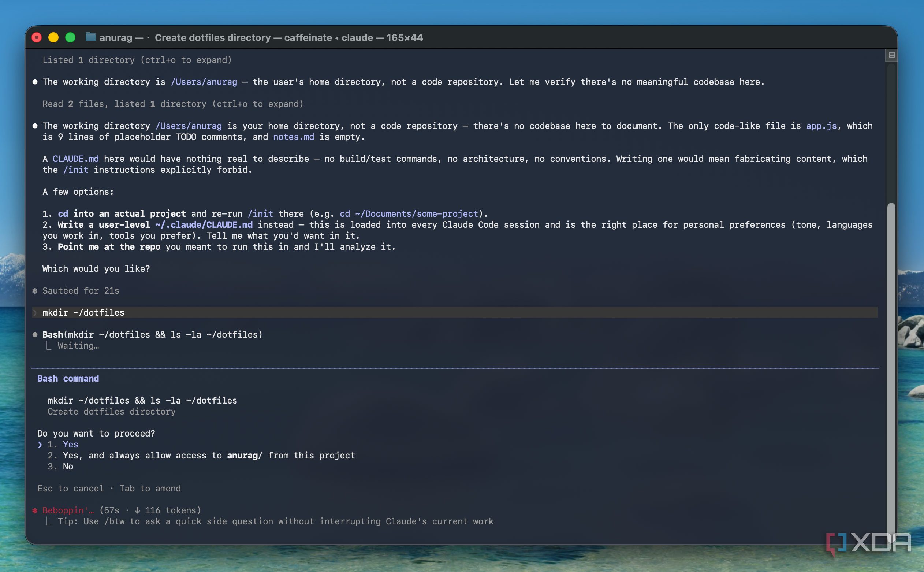The image size is (924, 572).
Task: Click the "Sautéed for 21s" status line
Action: pyautogui.click(x=81, y=291)
